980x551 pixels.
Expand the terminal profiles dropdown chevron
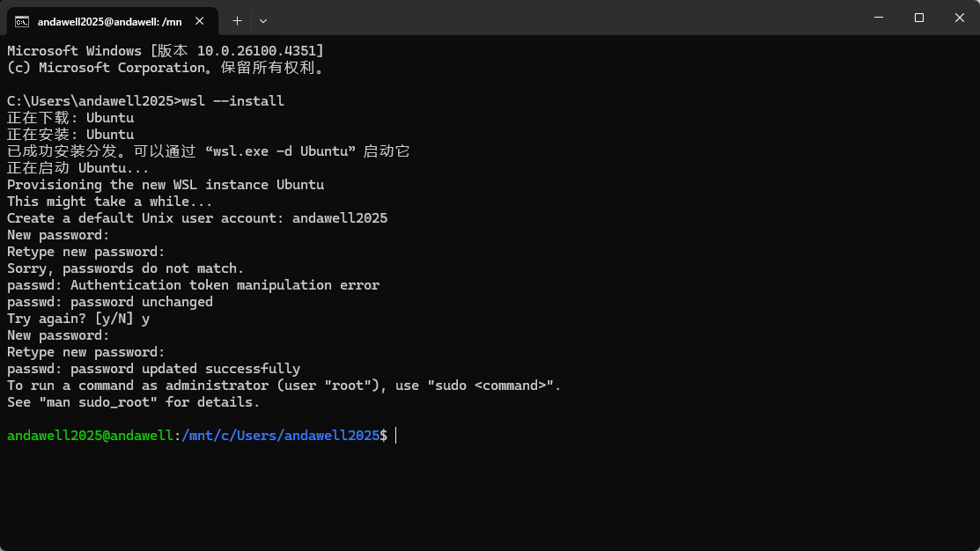(x=263, y=21)
